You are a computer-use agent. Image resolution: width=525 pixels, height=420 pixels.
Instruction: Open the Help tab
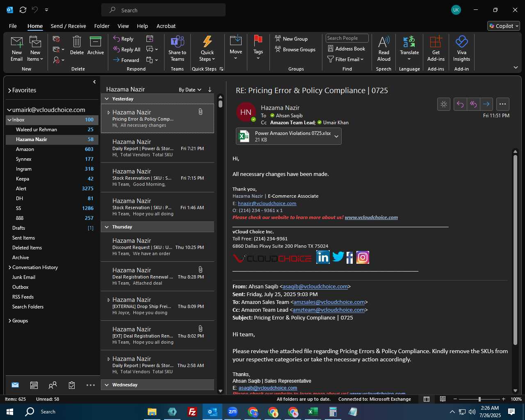pyautogui.click(x=142, y=26)
